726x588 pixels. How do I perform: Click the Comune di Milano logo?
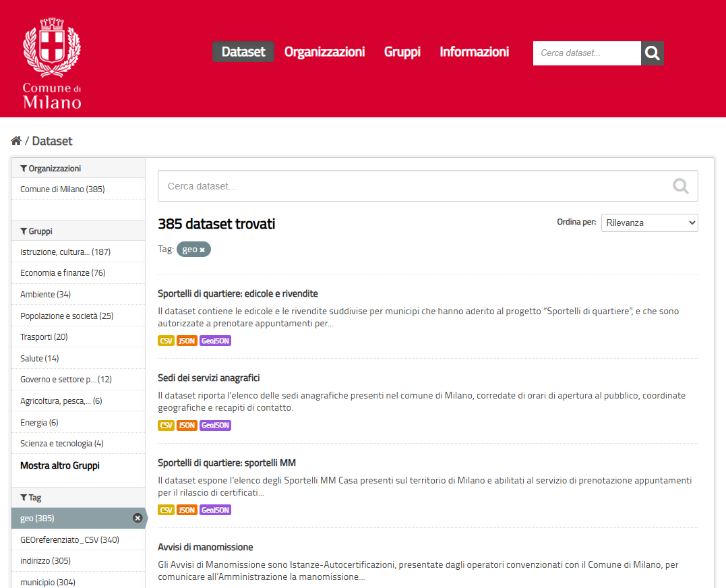[x=52, y=64]
